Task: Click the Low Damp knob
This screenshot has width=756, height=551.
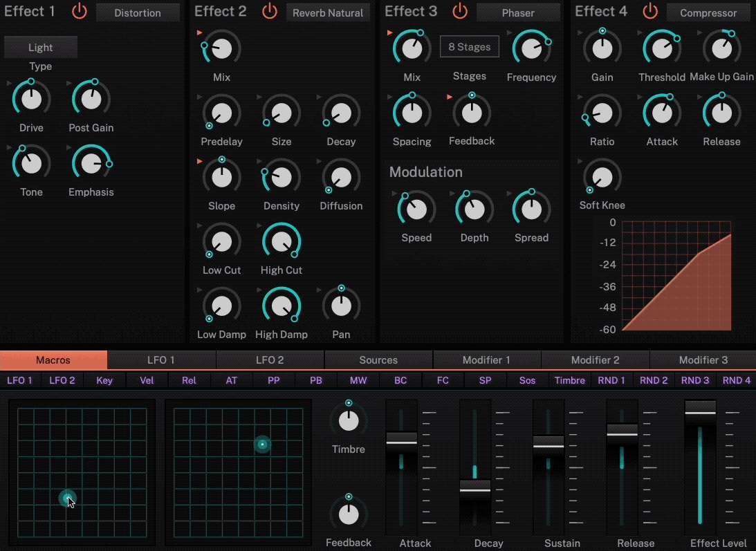Action: click(222, 306)
